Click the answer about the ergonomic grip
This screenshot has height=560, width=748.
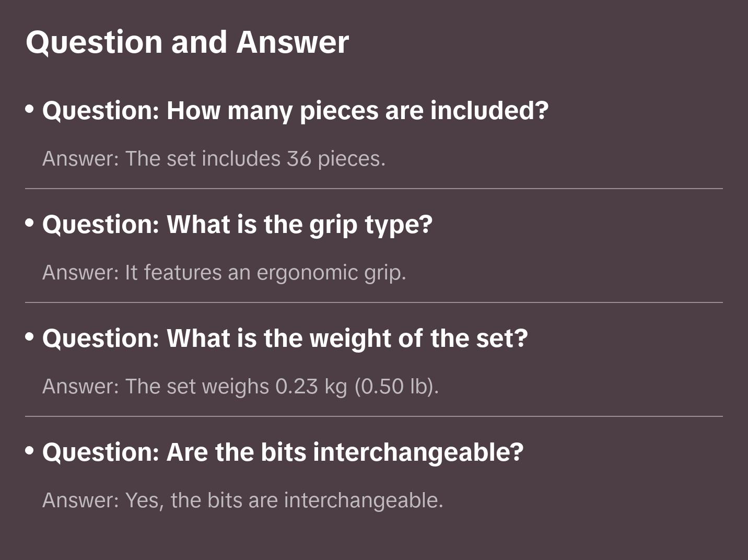(x=224, y=273)
